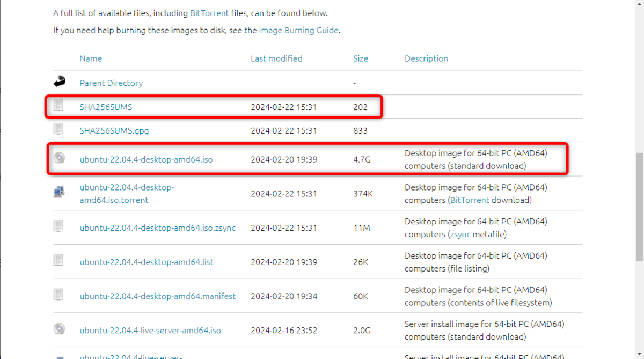
Task: Click the 26K size in the .list row
Action: pos(361,262)
